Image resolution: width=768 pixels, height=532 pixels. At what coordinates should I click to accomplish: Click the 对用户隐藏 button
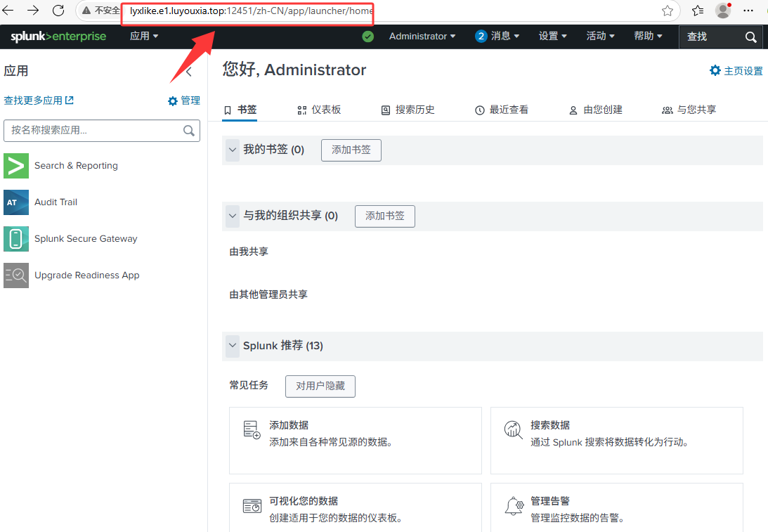pos(320,386)
